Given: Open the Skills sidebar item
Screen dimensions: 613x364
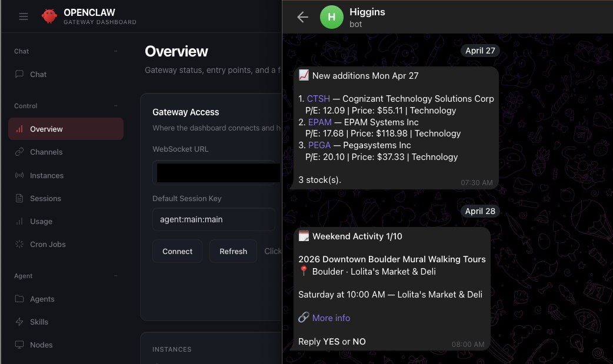Looking at the screenshot, I should click(66, 322).
